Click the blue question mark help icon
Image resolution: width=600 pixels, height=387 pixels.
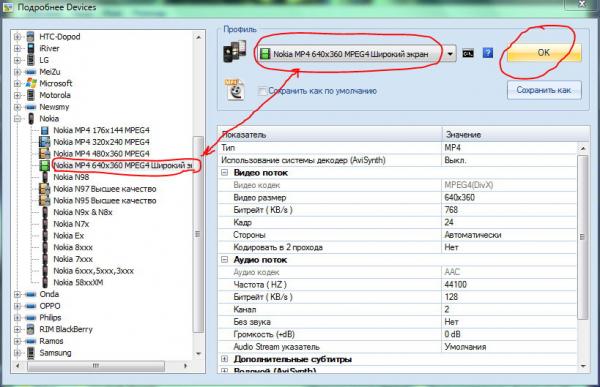click(x=488, y=53)
